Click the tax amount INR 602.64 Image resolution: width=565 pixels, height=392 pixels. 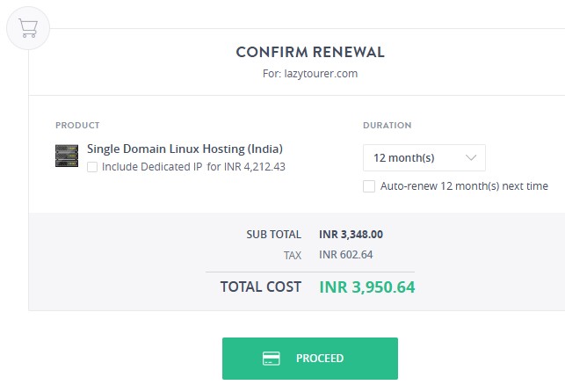(345, 255)
